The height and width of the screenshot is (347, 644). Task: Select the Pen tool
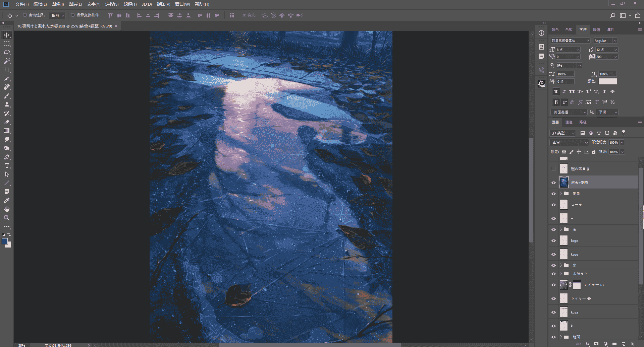click(7, 157)
